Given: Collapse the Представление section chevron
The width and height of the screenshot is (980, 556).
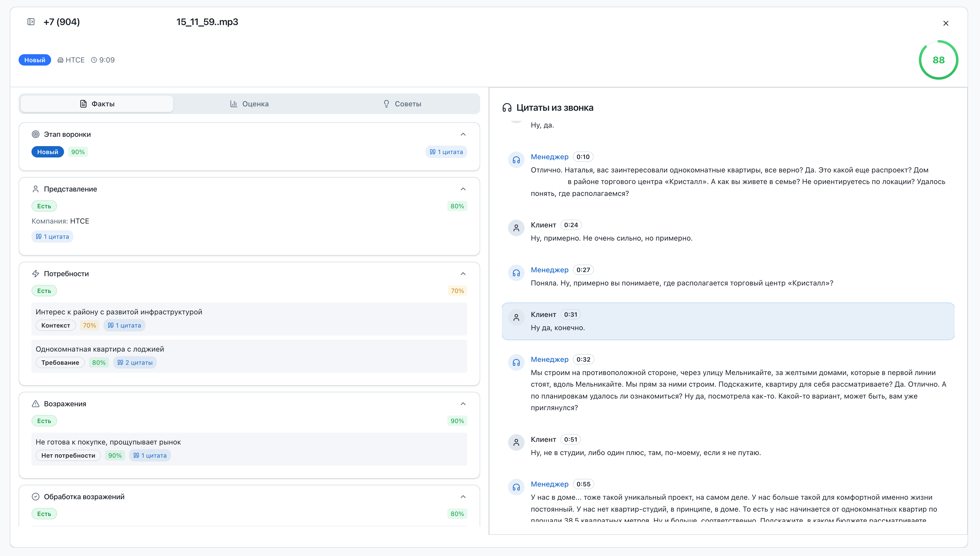Looking at the screenshot, I should click(463, 189).
